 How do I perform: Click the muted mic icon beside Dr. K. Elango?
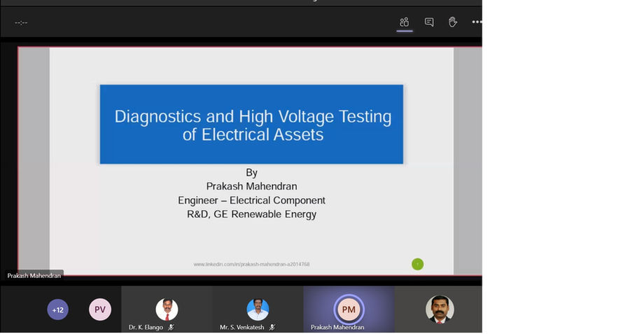[x=171, y=327]
